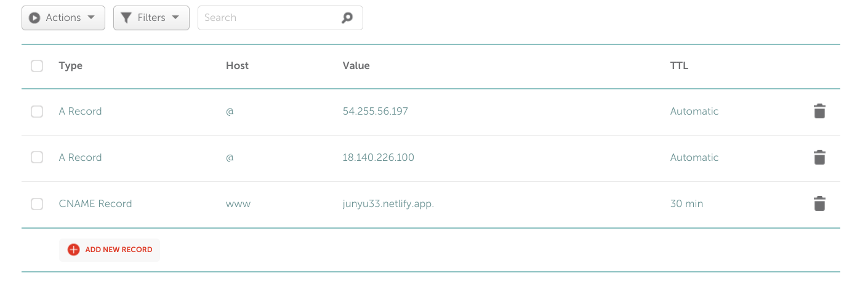Click the junyu33.netlify.app. value to edit

388,204
